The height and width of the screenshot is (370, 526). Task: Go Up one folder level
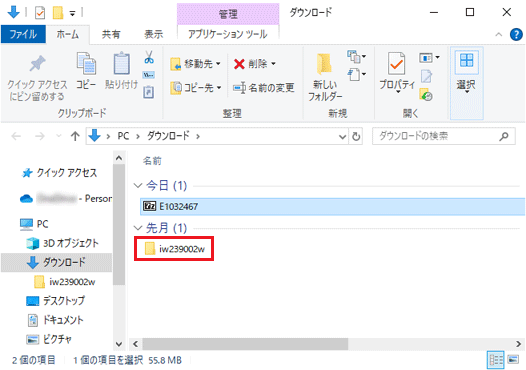click(75, 136)
